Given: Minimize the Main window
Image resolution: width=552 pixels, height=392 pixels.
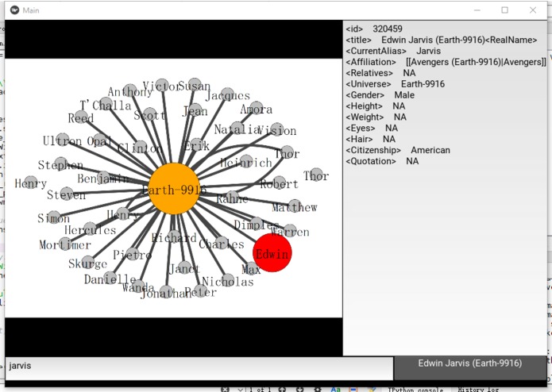Looking at the screenshot, I should [x=477, y=10].
